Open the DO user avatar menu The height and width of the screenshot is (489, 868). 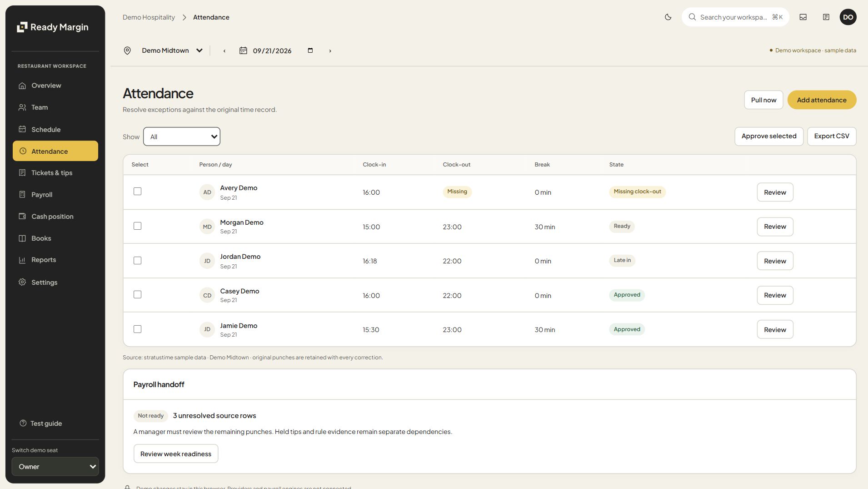pos(848,17)
